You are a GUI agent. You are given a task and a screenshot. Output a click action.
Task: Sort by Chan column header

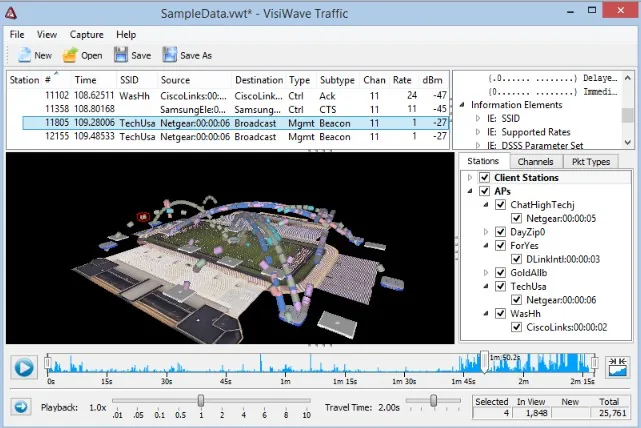(374, 80)
